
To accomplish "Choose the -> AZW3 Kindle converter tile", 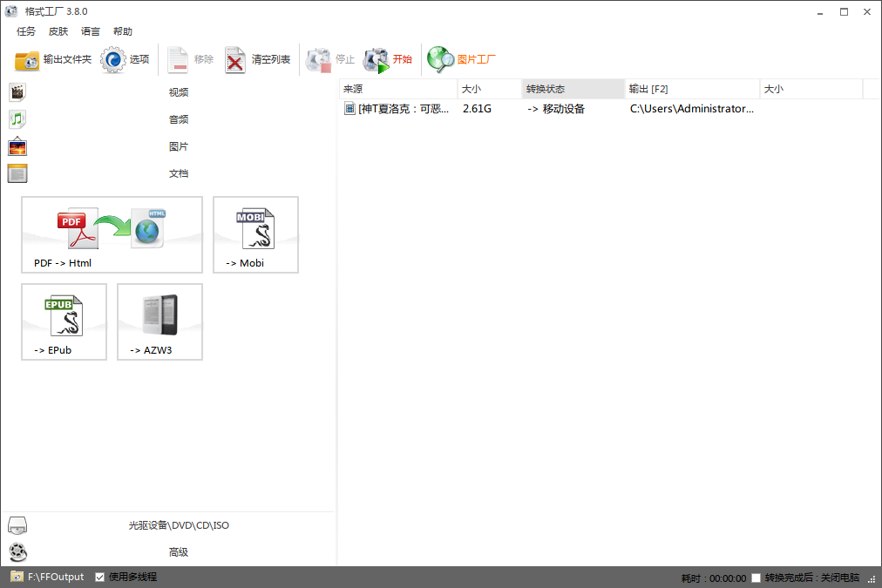I will tap(159, 322).
